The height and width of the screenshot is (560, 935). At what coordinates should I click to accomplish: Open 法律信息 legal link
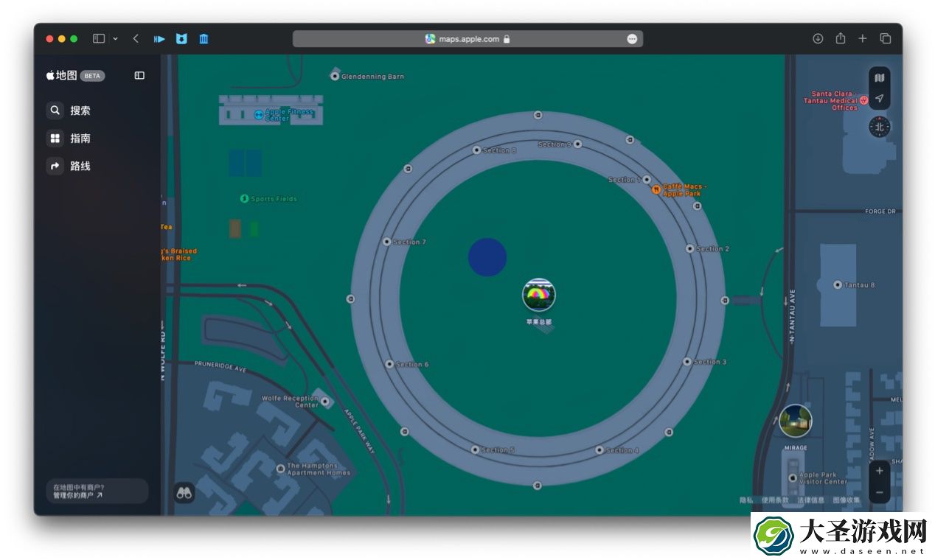[810, 500]
